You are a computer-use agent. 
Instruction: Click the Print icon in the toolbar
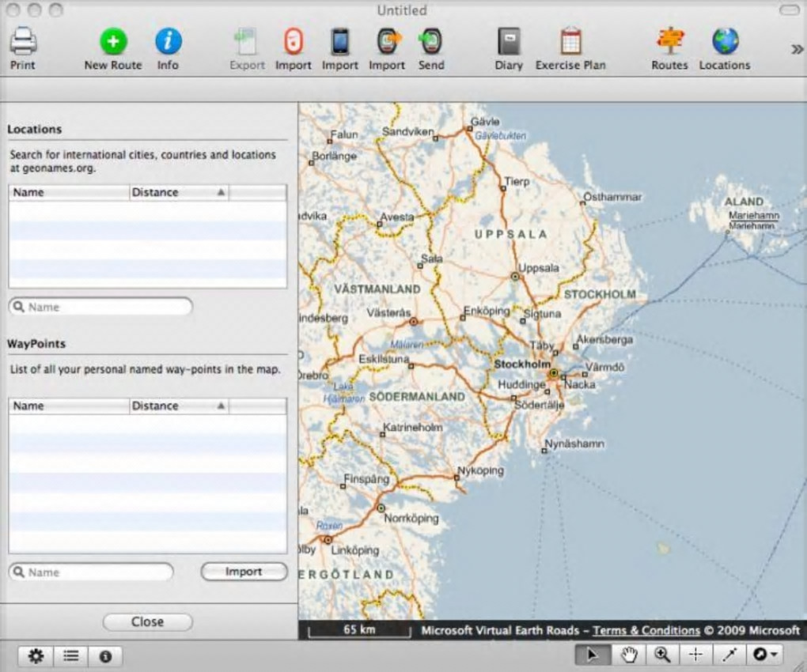[x=22, y=41]
